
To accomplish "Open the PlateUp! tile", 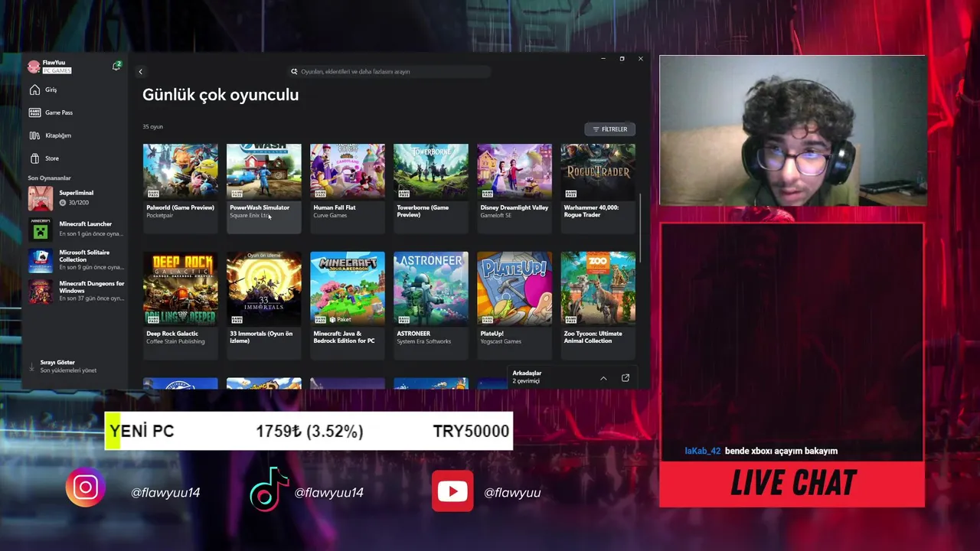I will (x=514, y=305).
